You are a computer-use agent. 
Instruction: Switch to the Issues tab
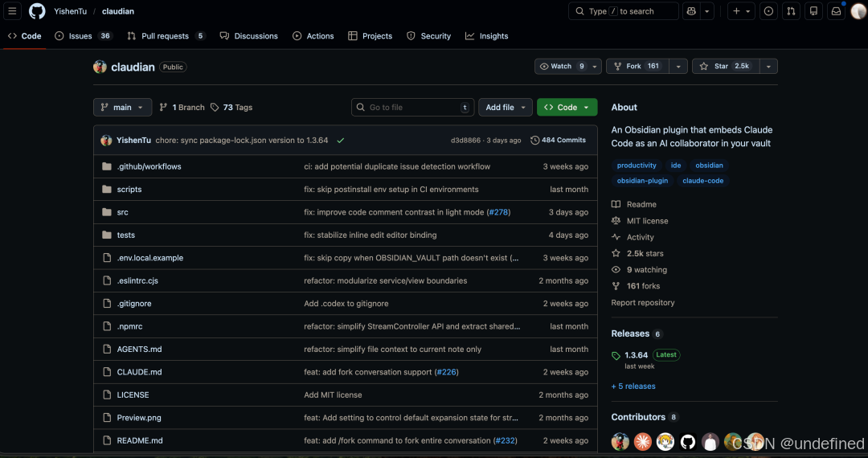84,36
